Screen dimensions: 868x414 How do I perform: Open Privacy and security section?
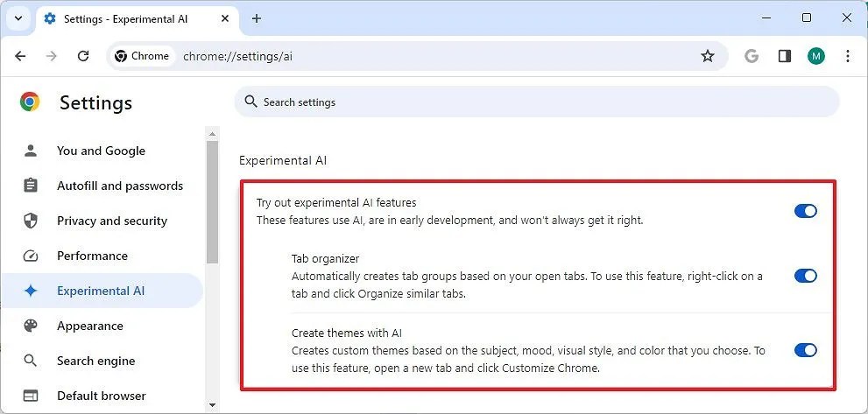[x=102, y=221]
